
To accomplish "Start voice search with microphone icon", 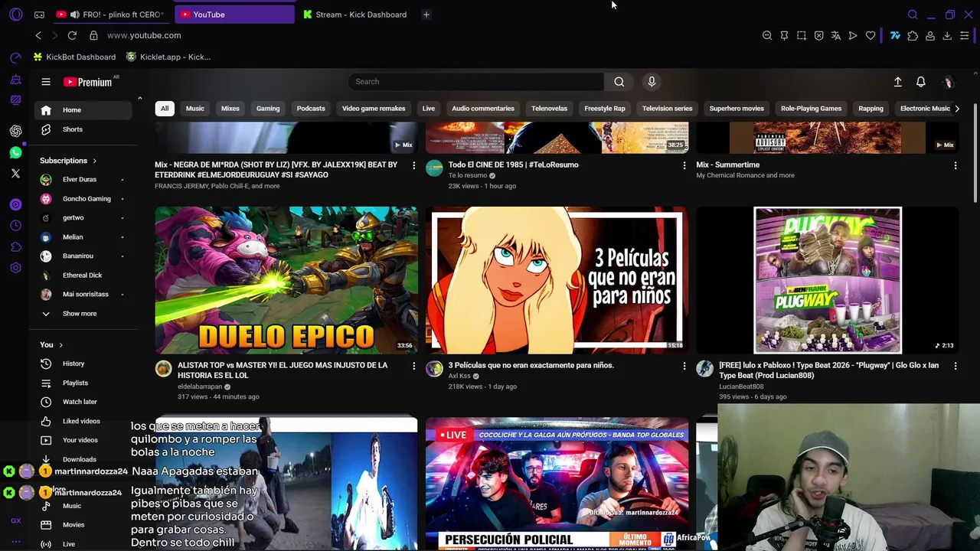I will [652, 82].
